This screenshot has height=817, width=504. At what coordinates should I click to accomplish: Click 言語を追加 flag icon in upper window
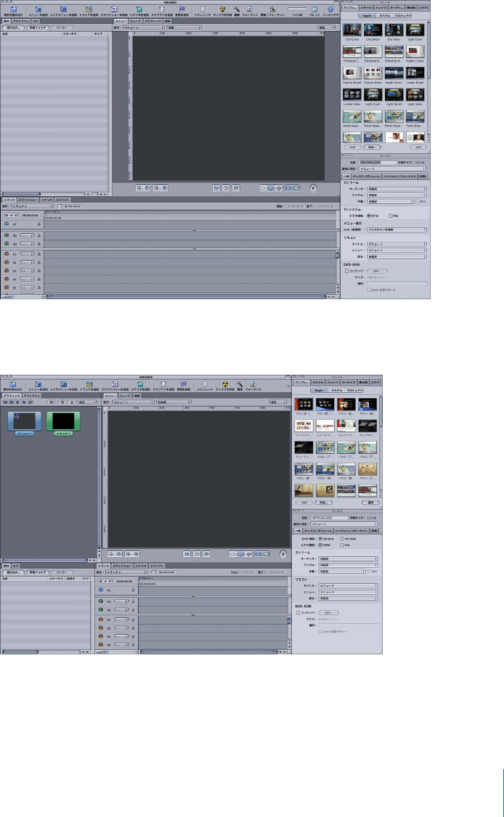point(182,10)
